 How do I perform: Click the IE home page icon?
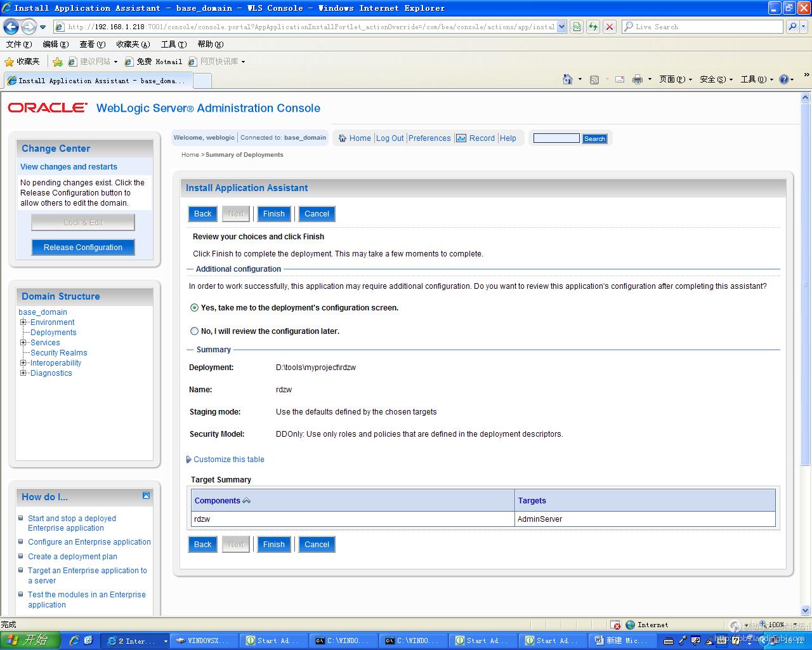[568, 79]
